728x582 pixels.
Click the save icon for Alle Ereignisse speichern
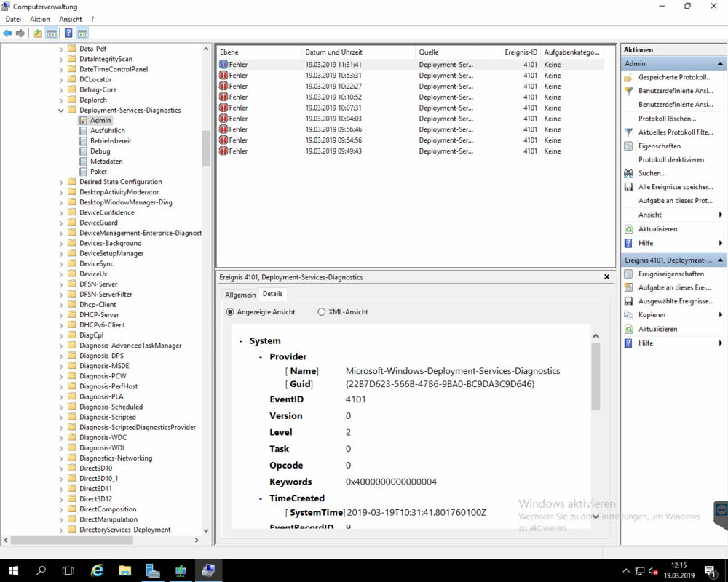[x=629, y=187]
